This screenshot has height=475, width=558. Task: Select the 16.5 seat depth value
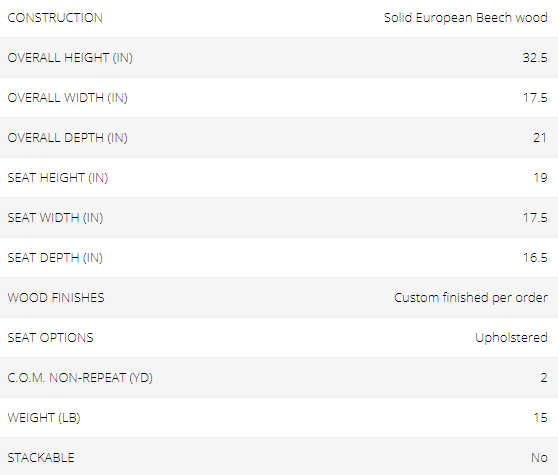[535, 258]
